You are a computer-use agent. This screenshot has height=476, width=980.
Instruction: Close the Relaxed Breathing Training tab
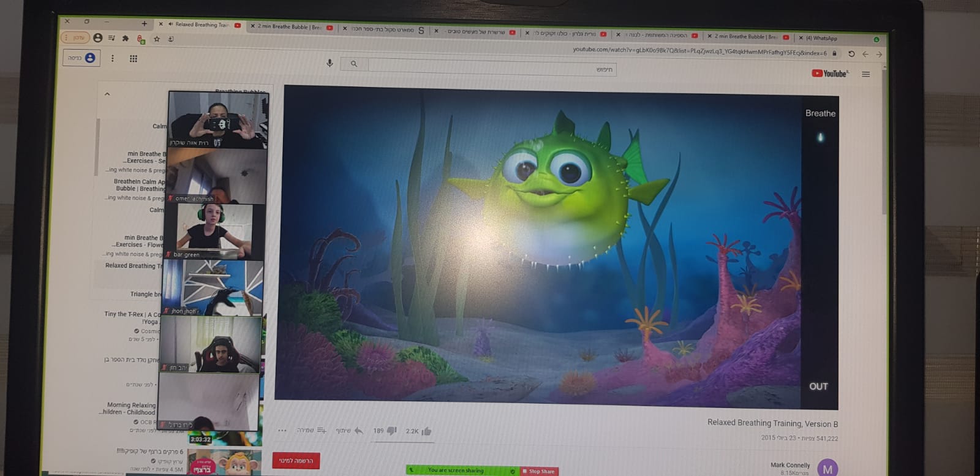pos(161,25)
